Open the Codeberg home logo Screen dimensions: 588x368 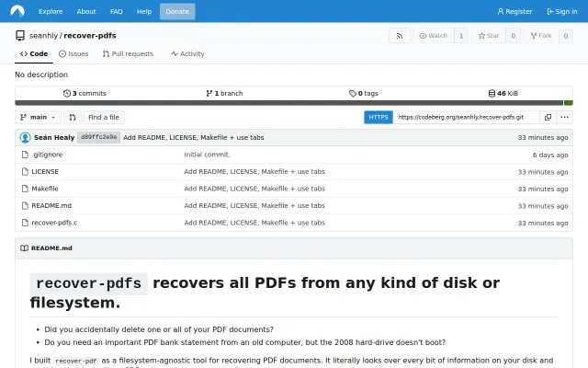point(17,11)
